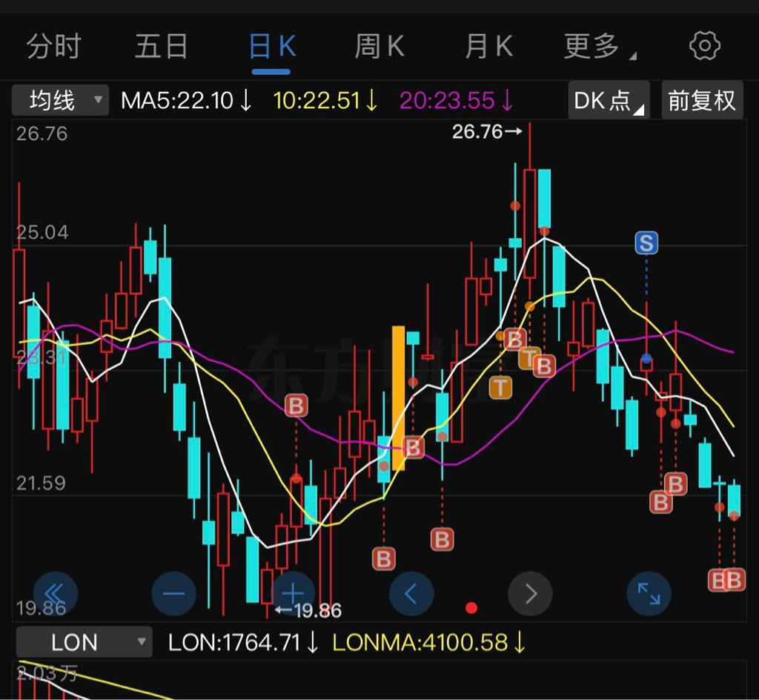Open the LON indicator dropdown
Image resolution: width=759 pixels, height=700 pixels.
coord(84,642)
